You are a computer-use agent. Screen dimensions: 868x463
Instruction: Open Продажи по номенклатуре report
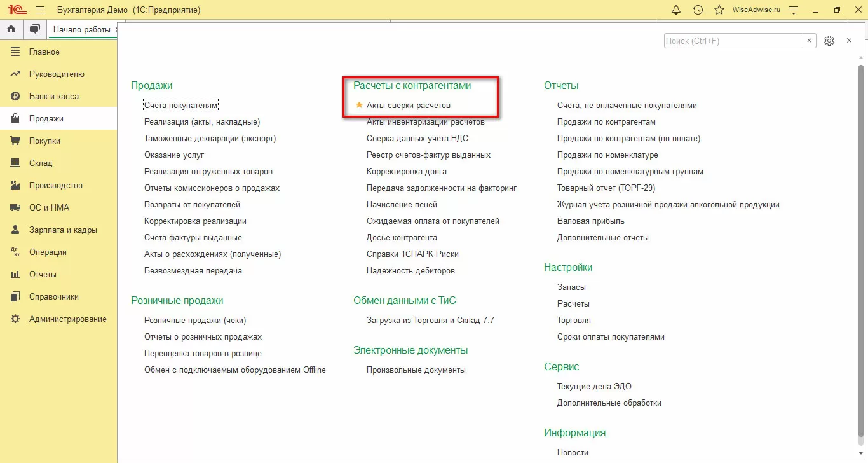click(607, 155)
